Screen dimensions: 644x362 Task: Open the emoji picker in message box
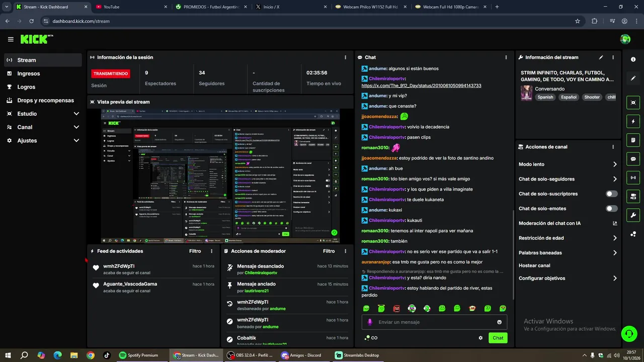(x=499, y=322)
